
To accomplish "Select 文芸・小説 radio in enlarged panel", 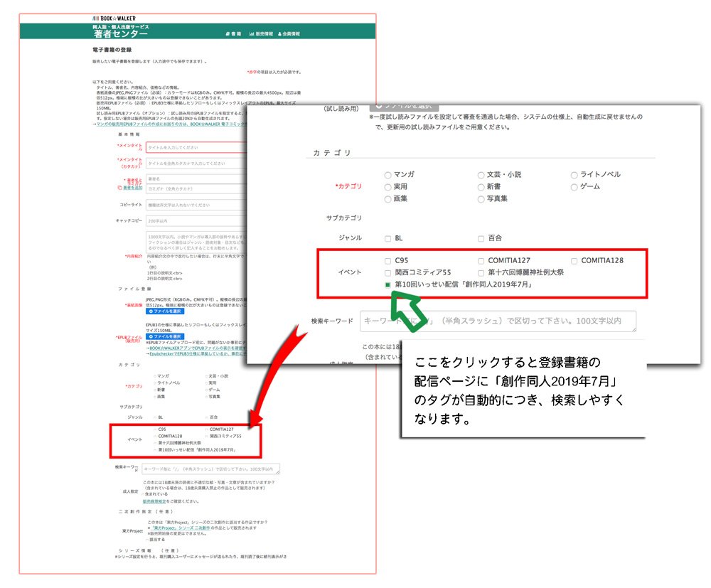I will click(x=481, y=175).
